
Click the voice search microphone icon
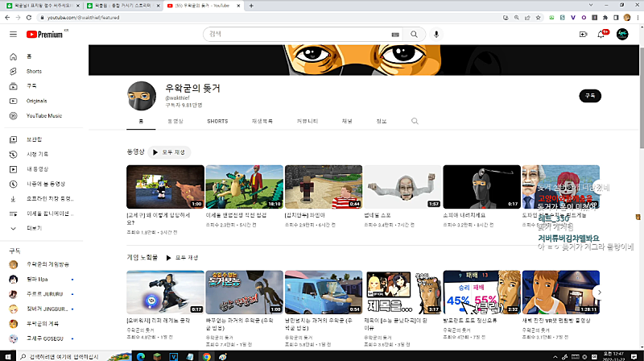tap(436, 34)
